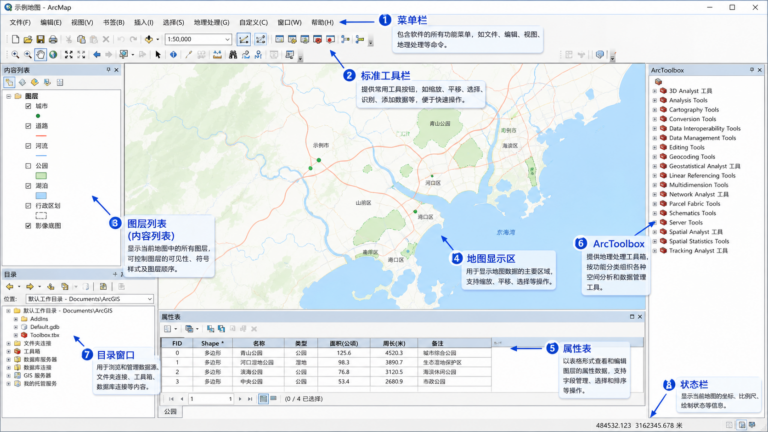768x432 pixels.
Task: Print the map using printer icon
Action: point(53,39)
